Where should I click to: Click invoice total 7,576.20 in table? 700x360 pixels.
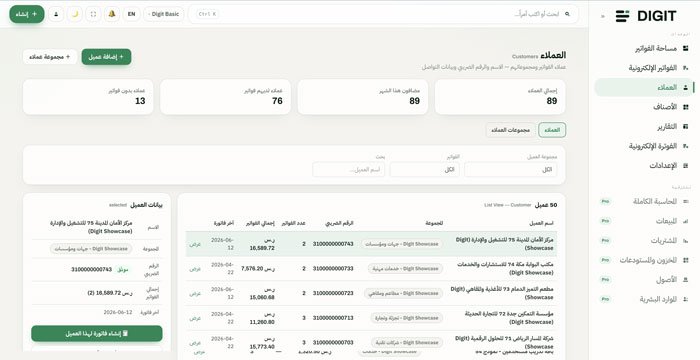point(258,269)
